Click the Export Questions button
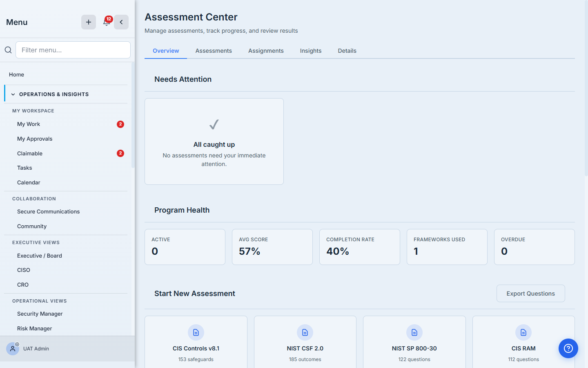The height and width of the screenshot is (368, 588). 530,294
